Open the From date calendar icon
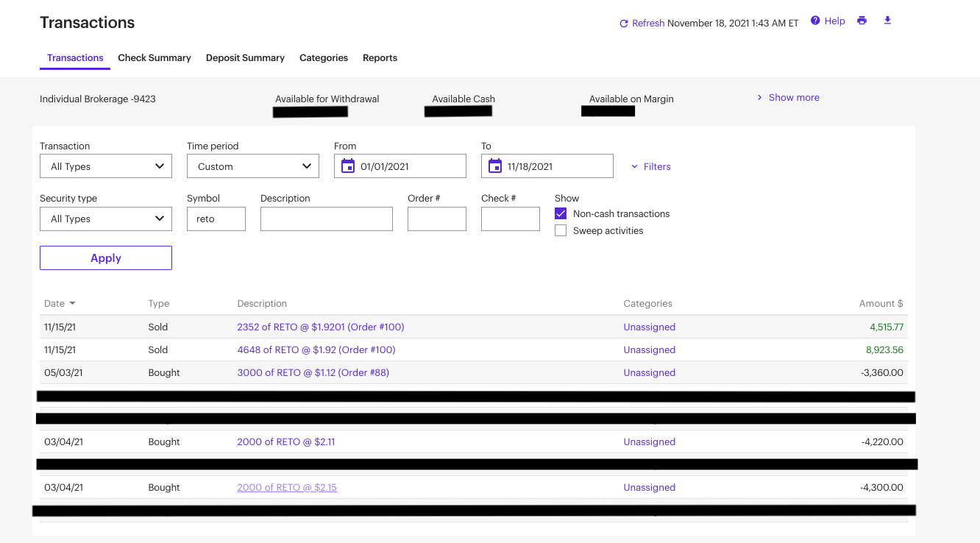The height and width of the screenshot is (543, 980). point(348,166)
